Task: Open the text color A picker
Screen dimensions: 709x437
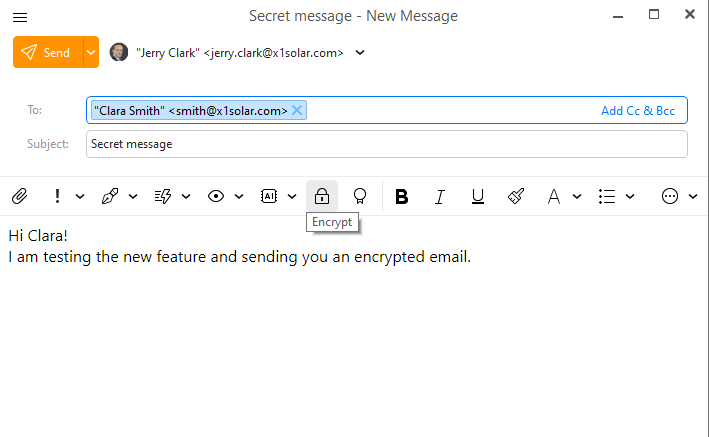Action: 553,197
